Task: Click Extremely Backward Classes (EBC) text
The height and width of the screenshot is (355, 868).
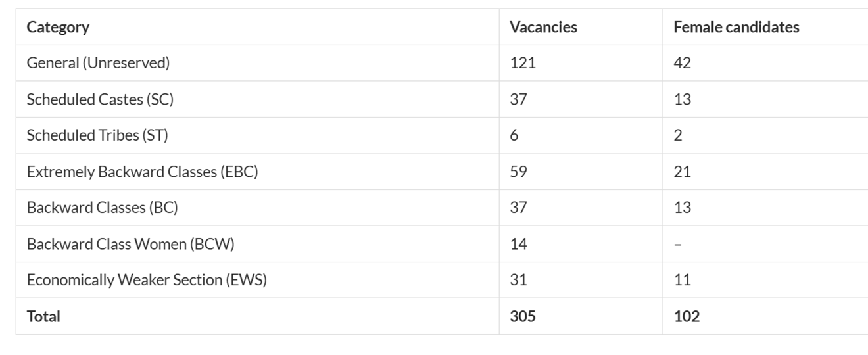Action: point(142,172)
